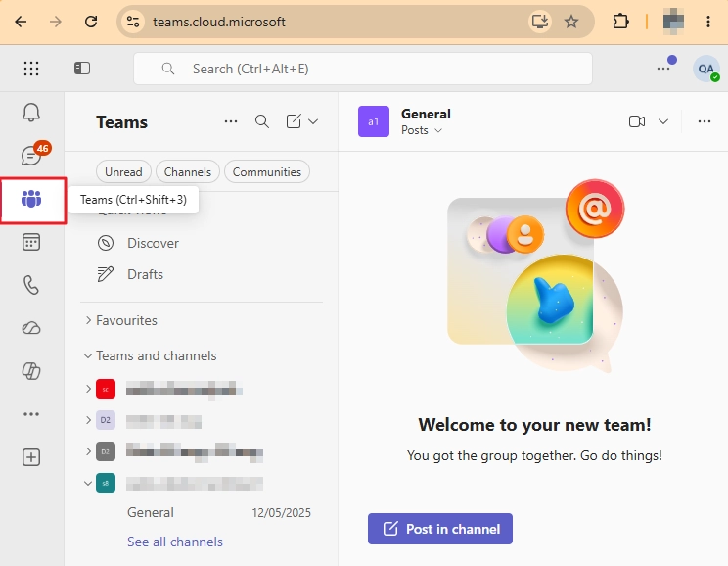Click the compose new item icon
Image resolution: width=728 pixels, height=566 pixels.
point(294,121)
